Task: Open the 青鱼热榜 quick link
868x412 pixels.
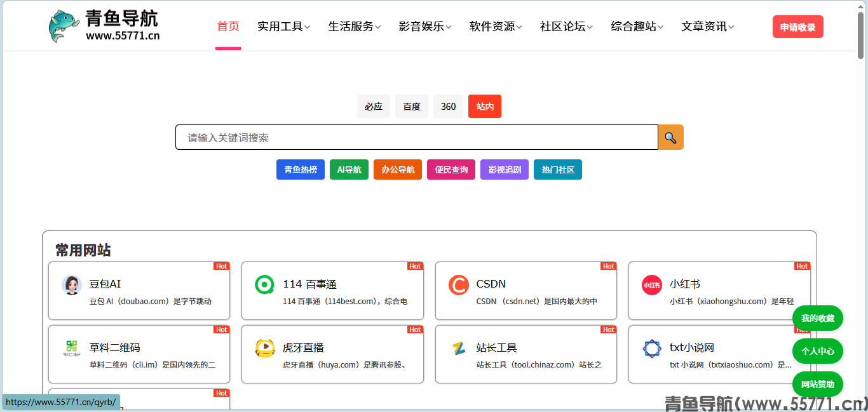Action: (301, 169)
